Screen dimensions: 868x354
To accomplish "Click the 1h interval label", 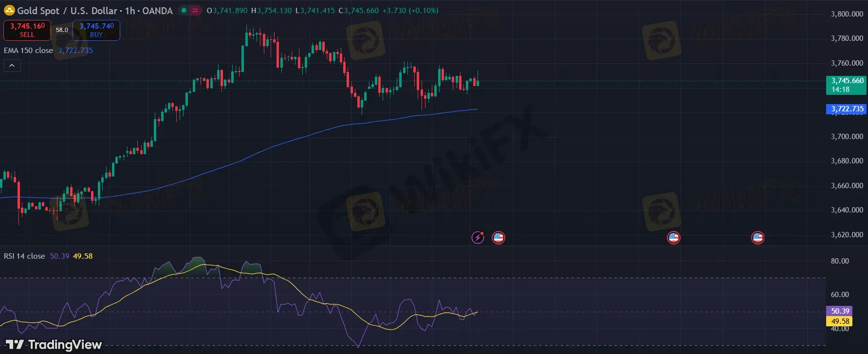I will coord(130,10).
